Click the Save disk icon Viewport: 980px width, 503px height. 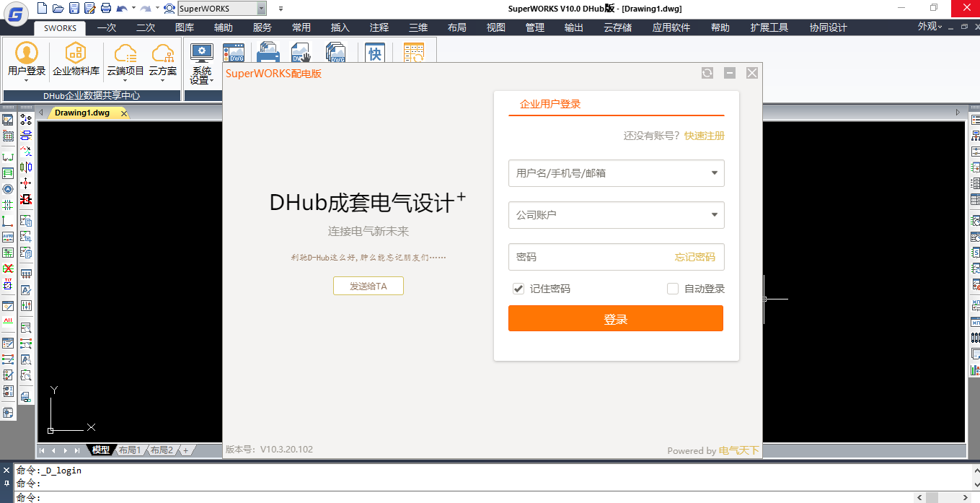pyautogui.click(x=74, y=8)
